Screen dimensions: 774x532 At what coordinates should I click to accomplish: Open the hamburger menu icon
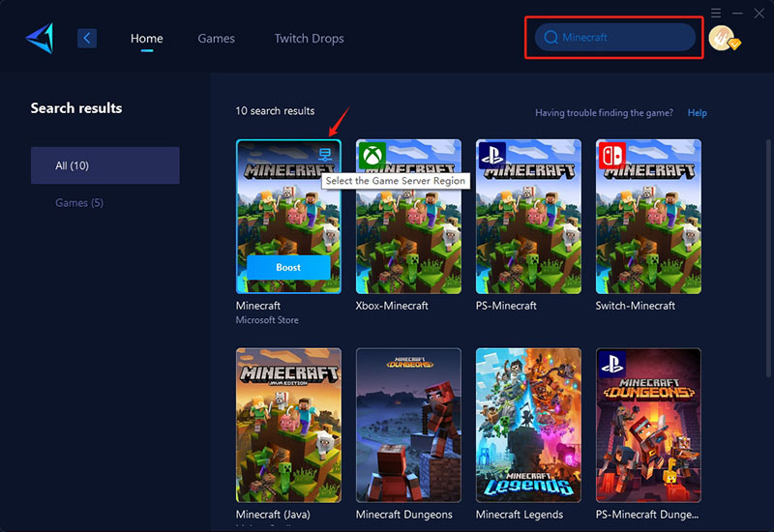[x=716, y=13]
